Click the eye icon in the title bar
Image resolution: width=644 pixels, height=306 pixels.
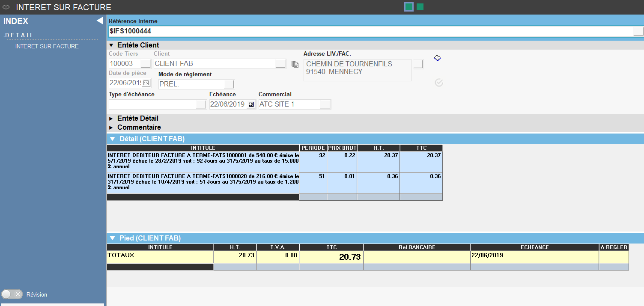(6, 7)
